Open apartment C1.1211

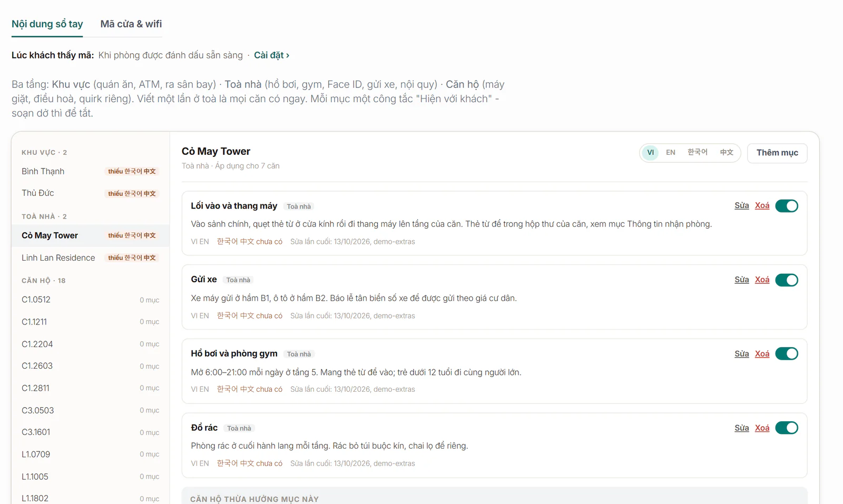(x=90, y=322)
